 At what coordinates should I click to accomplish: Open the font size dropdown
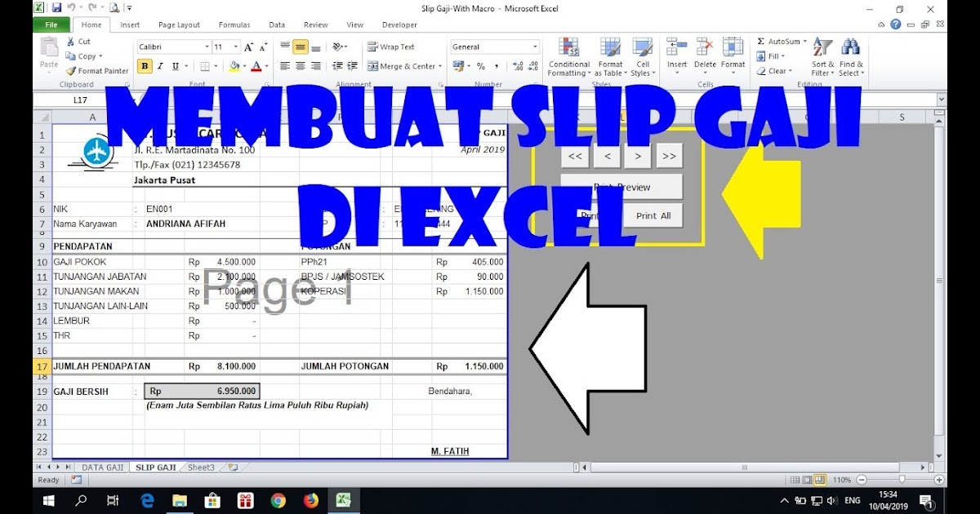pyautogui.click(x=236, y=47)
